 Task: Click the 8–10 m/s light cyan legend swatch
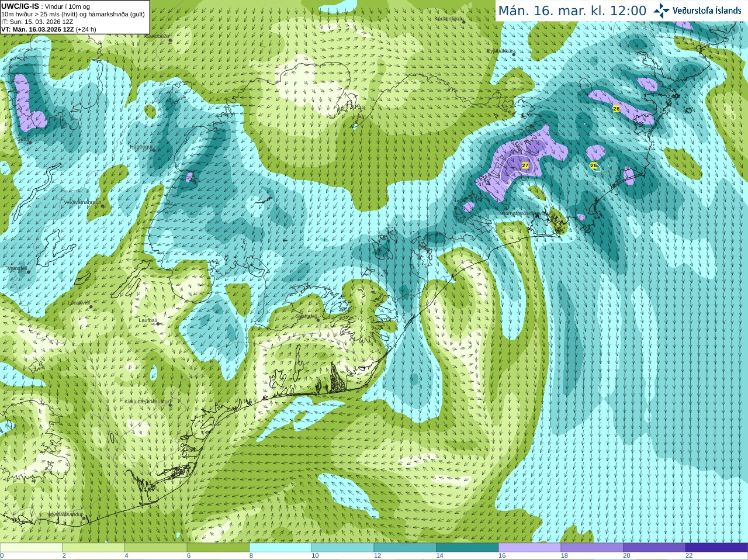click(x=280, y=548)
